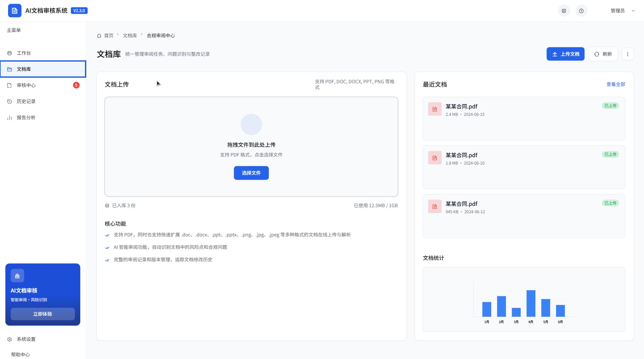Open the help question-mark icon
The width and height of the screenshot is (644, 359).
pos(581,11)
